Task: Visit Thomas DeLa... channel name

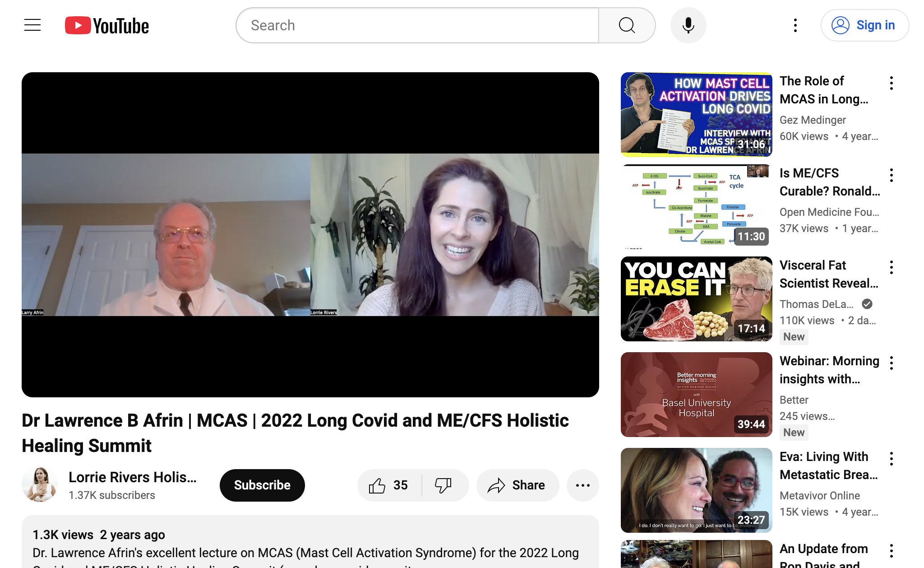Action: [817, 304]
